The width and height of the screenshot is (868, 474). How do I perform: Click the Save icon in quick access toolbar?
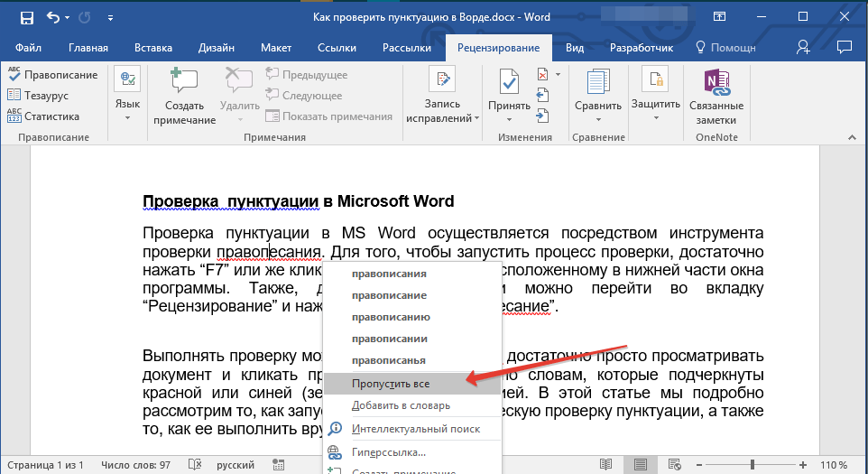click(x=26, y=17)
